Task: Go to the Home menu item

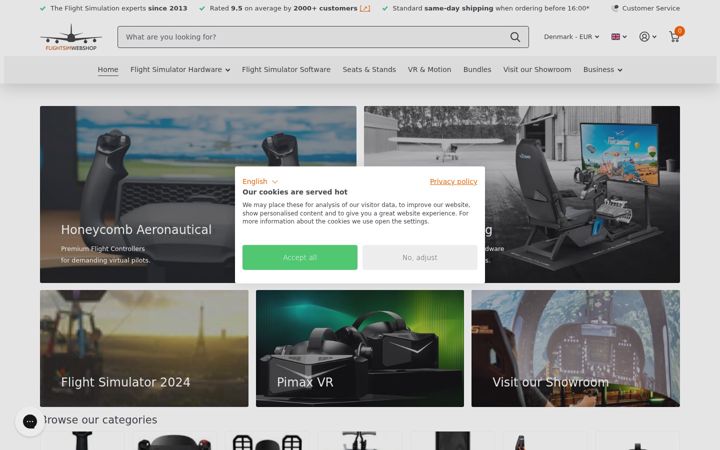Action: [x=108, y=70]
